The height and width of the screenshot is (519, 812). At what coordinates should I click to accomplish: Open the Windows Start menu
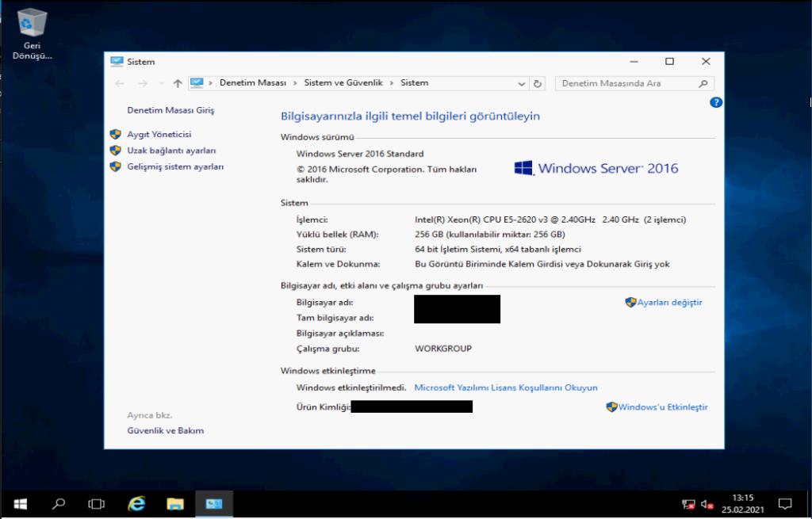pos(20,504)
